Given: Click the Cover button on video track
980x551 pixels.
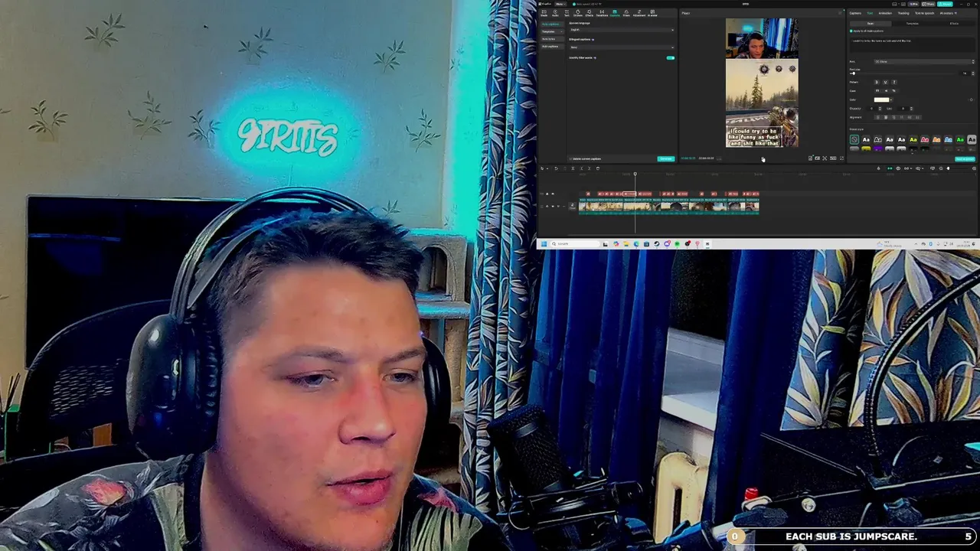Looking at the screenshot, I should tap(572, 206).
